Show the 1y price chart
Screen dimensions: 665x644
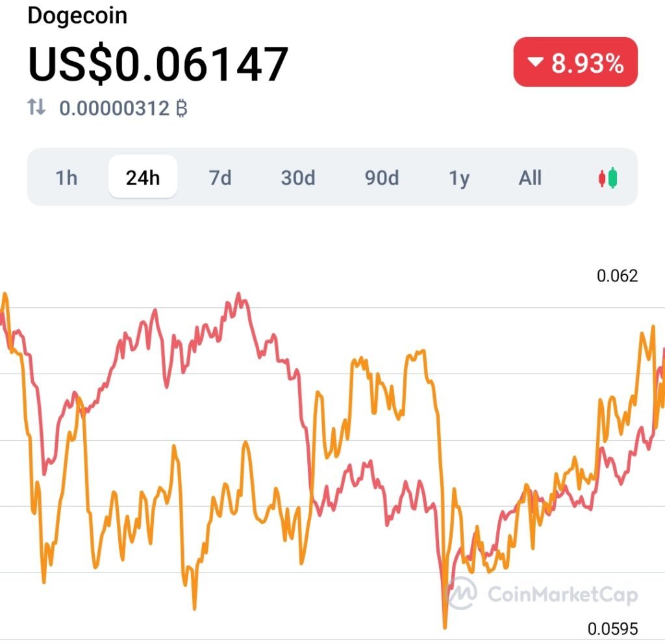pos(459,178)
